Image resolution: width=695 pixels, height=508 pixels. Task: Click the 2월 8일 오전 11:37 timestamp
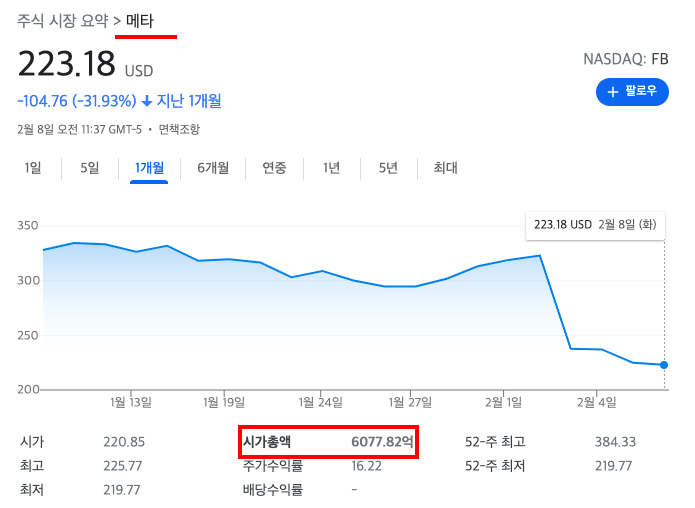[79, 129]
